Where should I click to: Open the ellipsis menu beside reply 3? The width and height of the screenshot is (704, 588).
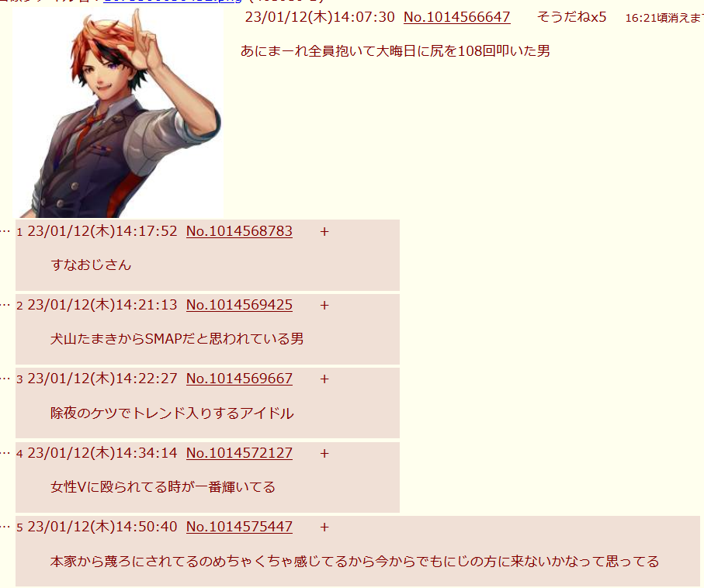tap(5, 379)
